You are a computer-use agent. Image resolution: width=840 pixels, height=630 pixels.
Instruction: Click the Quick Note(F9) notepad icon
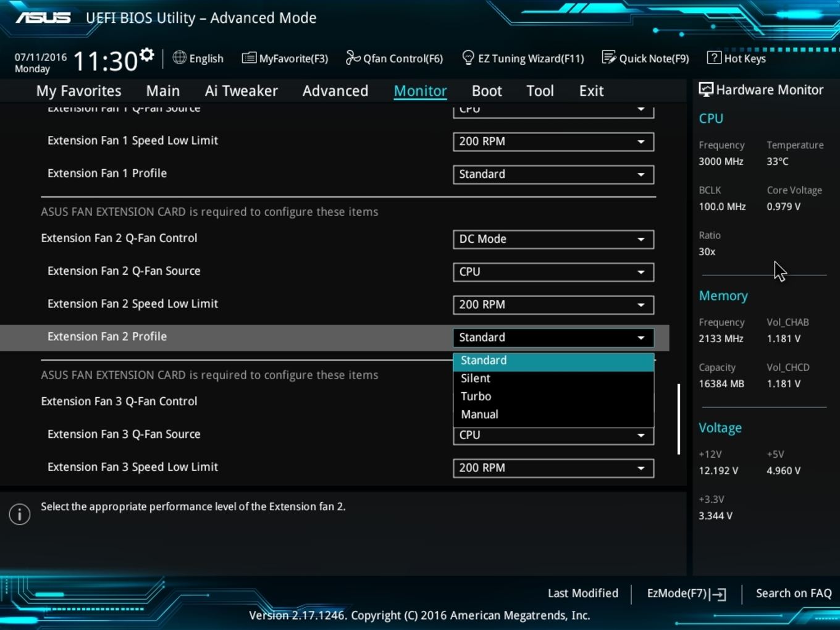coord(609,57)
